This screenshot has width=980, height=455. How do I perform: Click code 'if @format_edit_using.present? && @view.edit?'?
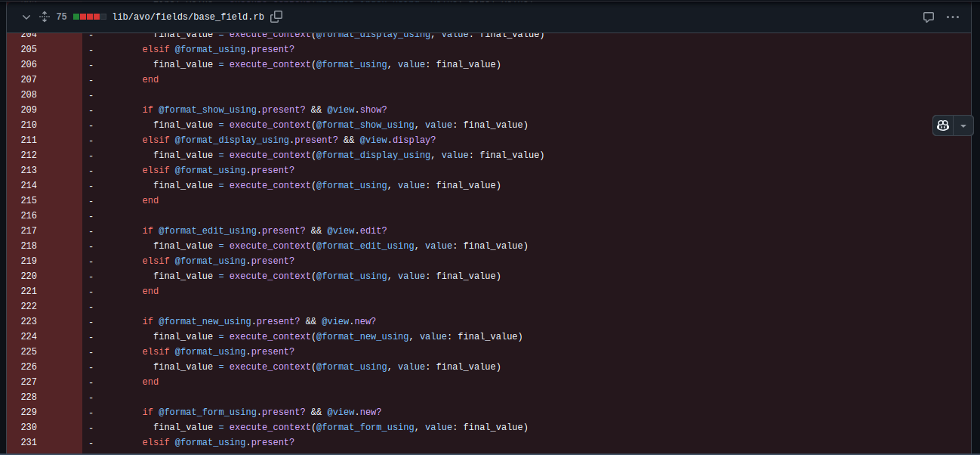coord(264,231)
